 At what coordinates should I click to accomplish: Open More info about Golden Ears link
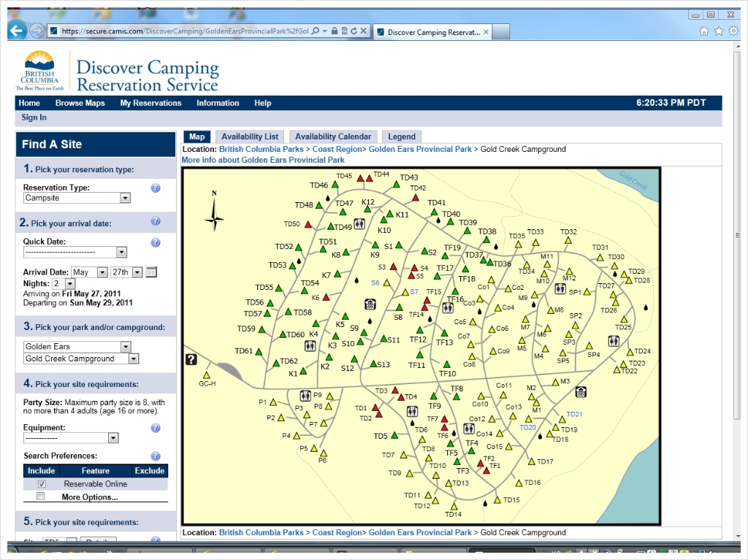pyautogui.click(x=263, y=160)
